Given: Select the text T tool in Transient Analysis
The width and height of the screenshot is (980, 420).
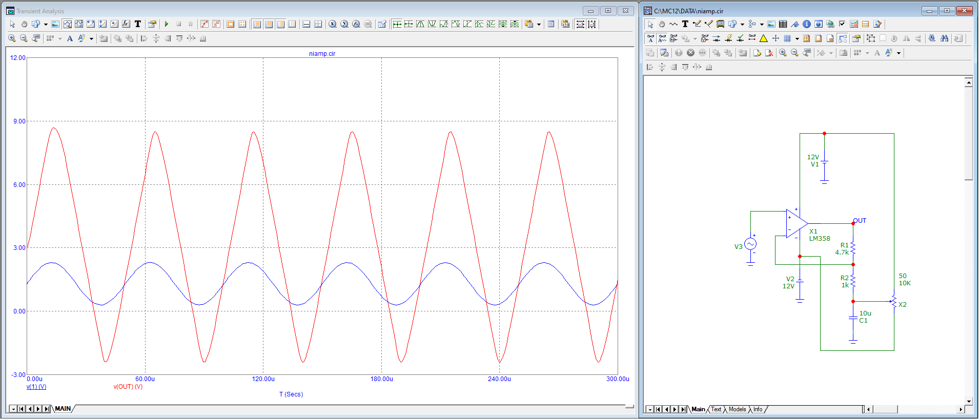Looking at the screenshot, I should tap(138, 24).
